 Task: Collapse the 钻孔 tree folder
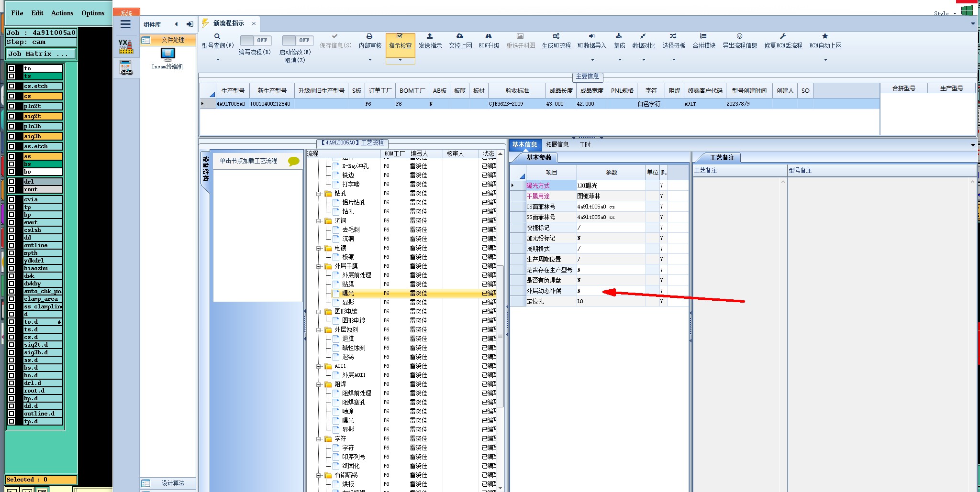pyautogui.click(x=319, y=194)
